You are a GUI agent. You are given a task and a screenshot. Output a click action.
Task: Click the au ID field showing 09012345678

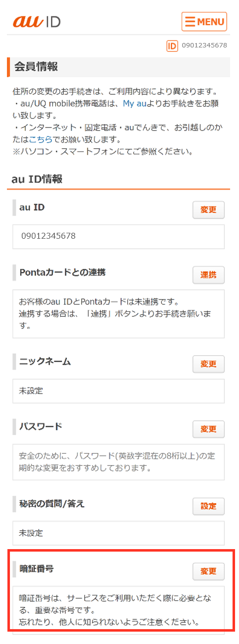point(119,237)
